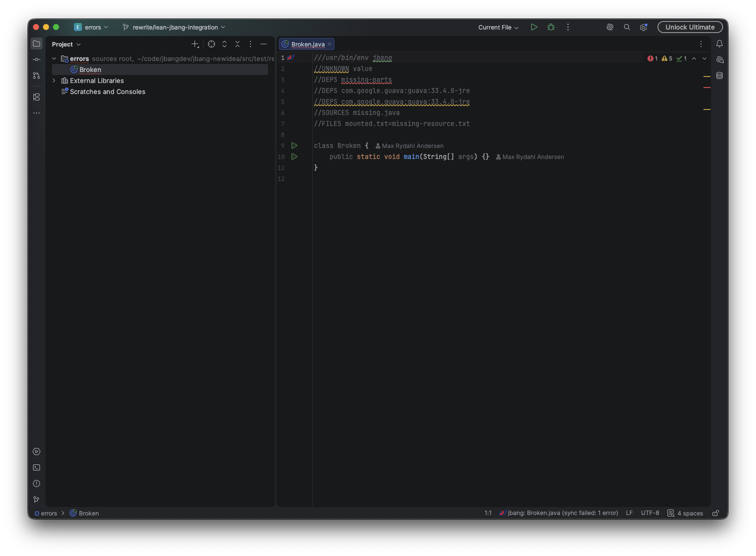Click the //DEPS missing-parts line

point(353,80)
